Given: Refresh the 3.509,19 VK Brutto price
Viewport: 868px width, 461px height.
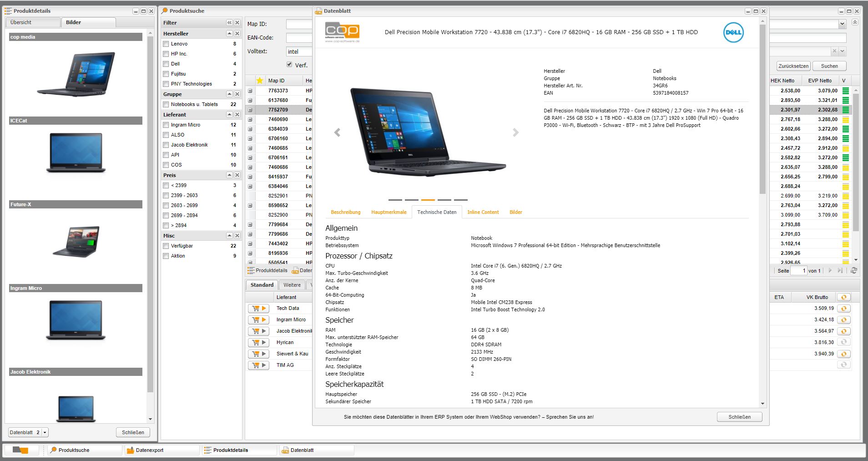Looking at the screenshot, I should pyautogui.click(x=843, y=309).
